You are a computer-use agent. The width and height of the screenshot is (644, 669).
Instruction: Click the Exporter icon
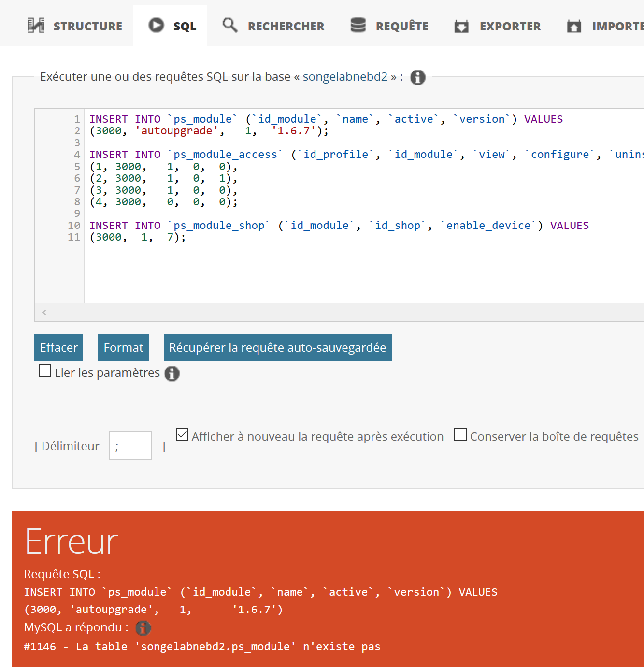click(462, 26)
